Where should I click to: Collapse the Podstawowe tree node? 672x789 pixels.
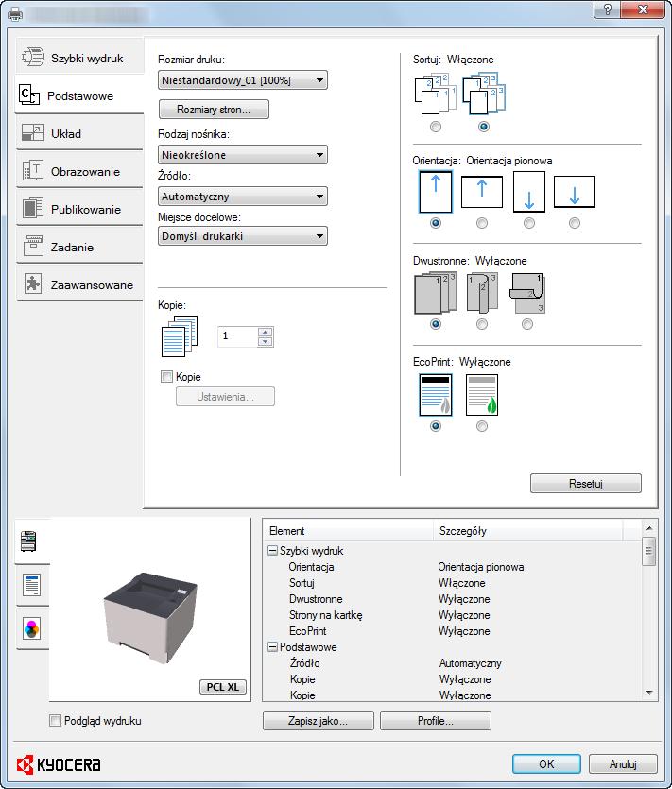click(272, 647)
